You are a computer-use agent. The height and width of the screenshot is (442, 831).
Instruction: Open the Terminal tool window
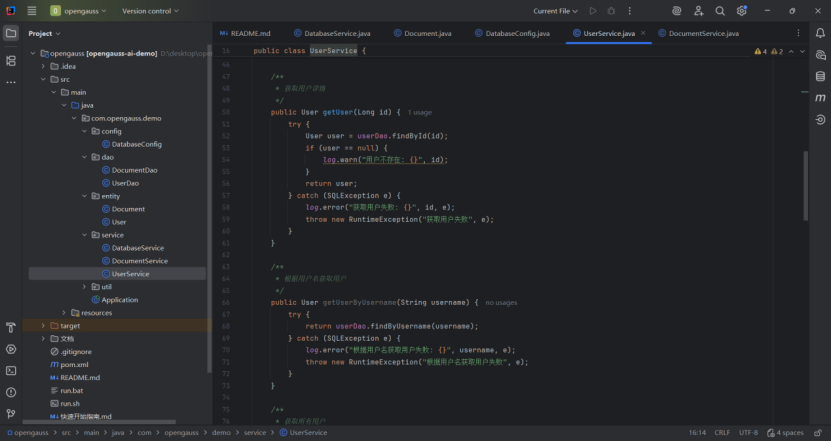[x=11, y=371]
